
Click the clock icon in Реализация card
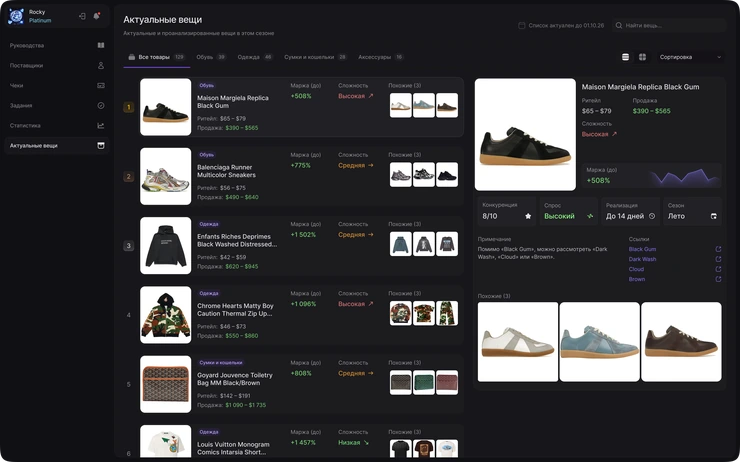click(x=652, y=216)
